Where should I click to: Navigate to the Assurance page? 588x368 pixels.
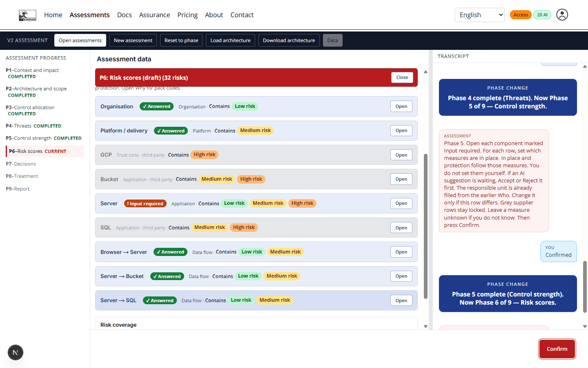[x=154, y=15]
